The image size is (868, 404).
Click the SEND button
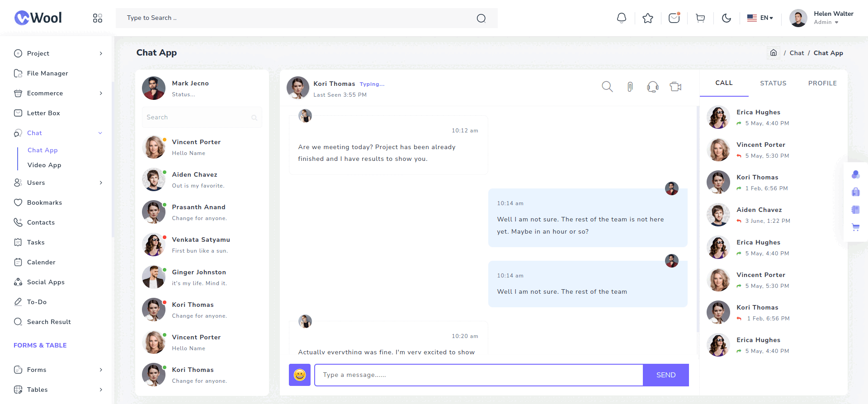(666, 375)
